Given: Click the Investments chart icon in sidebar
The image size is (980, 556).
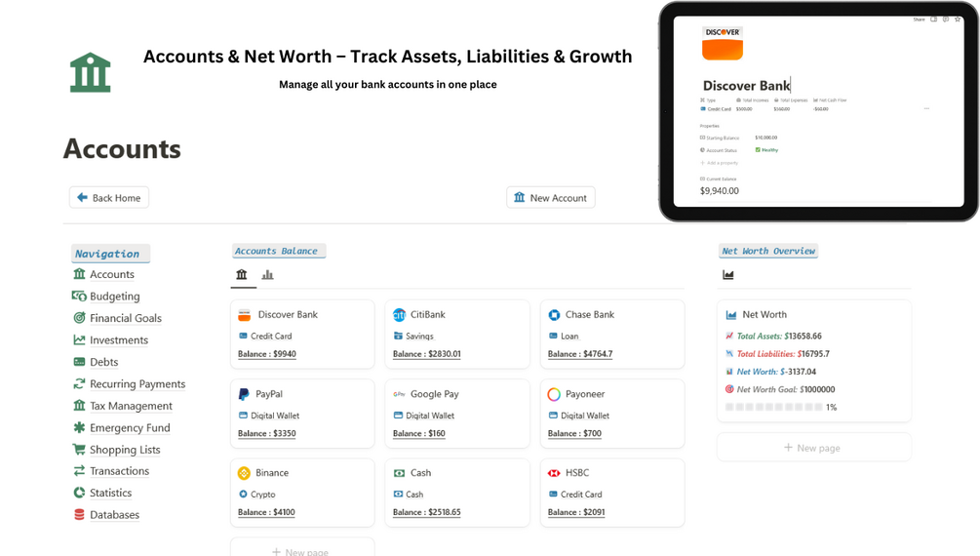Looking at the screenshot, I should click(x=79, y=339).
